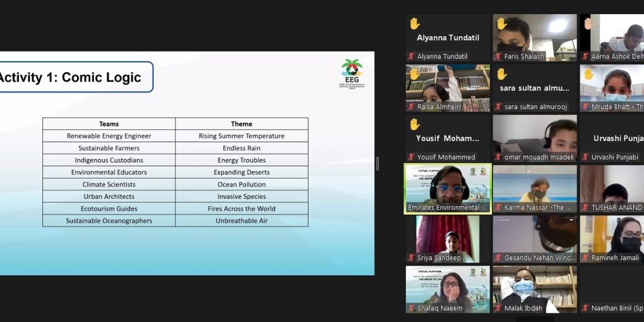The height and width of the screenshot is (322, 644).
Task: Click muted mic icon beside Sriya Sandeep
Action: (x=411, y=258)
